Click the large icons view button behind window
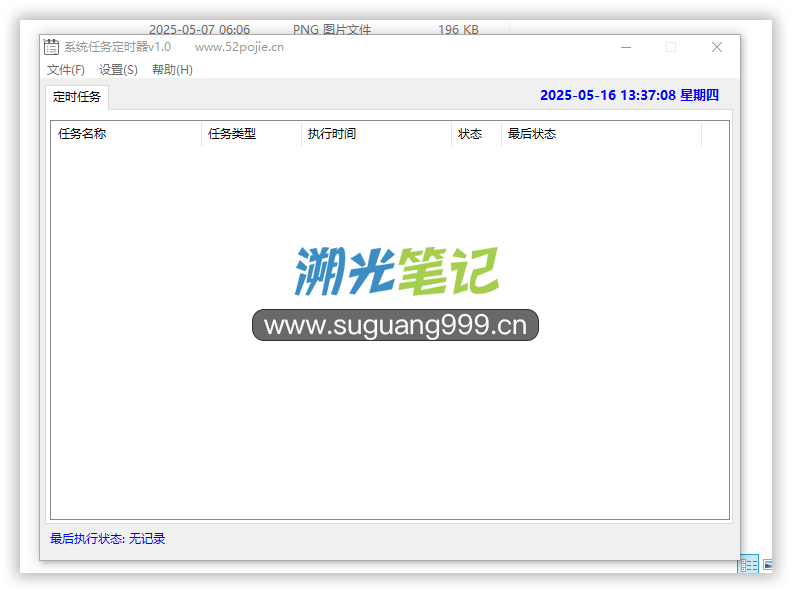The image size is (792, 593). (x=767, y=564)
